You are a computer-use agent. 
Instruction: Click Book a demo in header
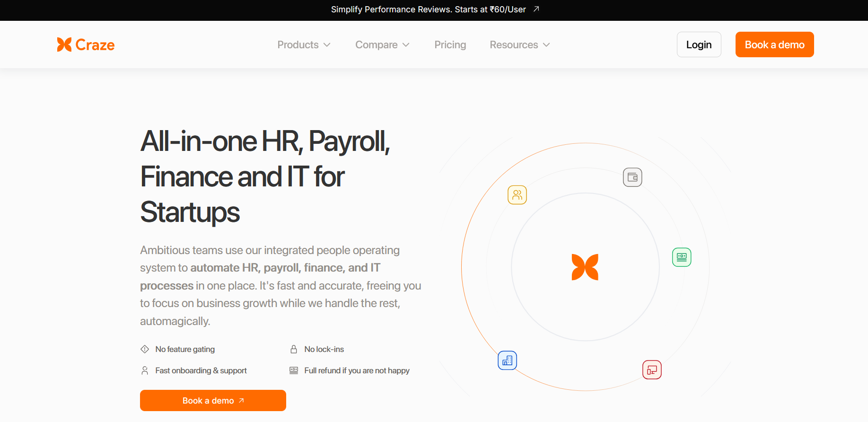(x=774, y=44)
